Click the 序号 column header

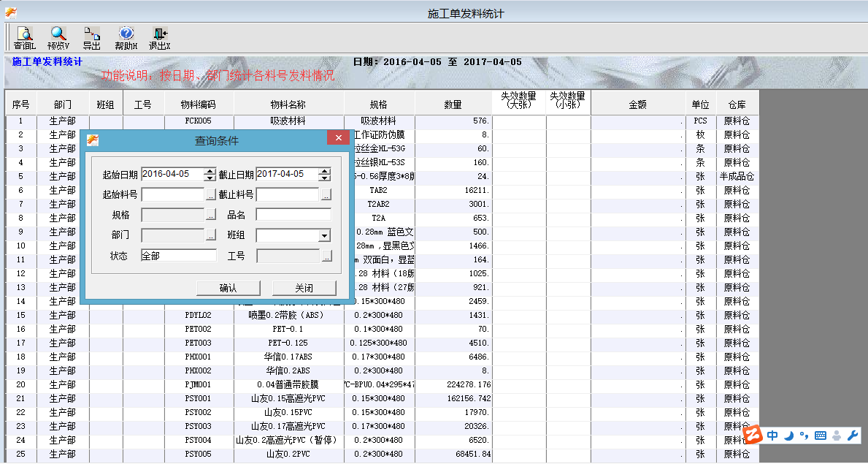click(x=21, y=104)
